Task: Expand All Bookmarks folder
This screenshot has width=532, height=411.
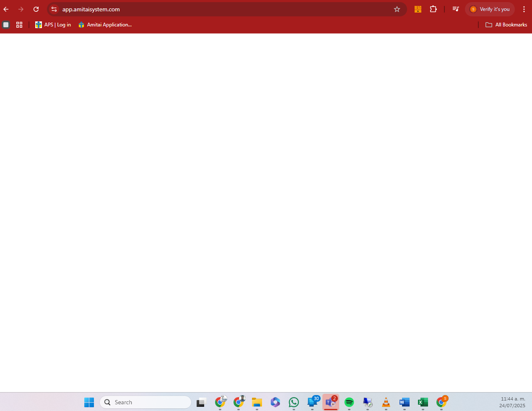Action: (506, 25)
